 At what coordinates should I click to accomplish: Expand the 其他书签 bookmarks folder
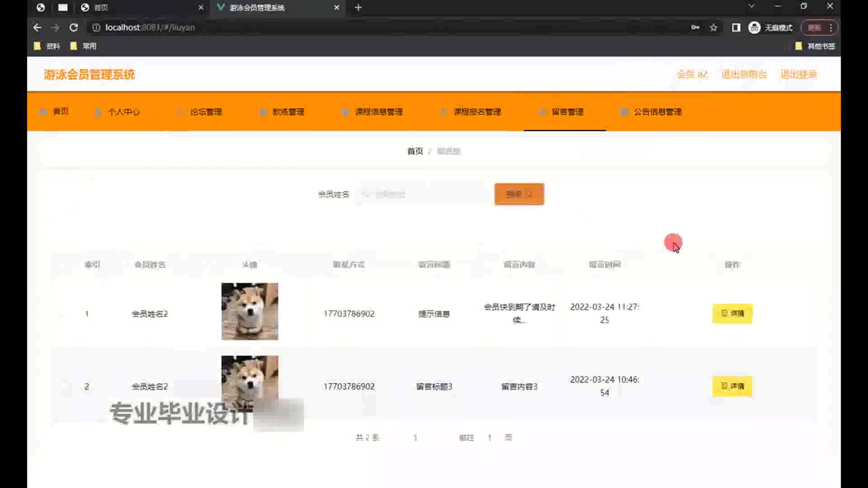pos(815,46)
